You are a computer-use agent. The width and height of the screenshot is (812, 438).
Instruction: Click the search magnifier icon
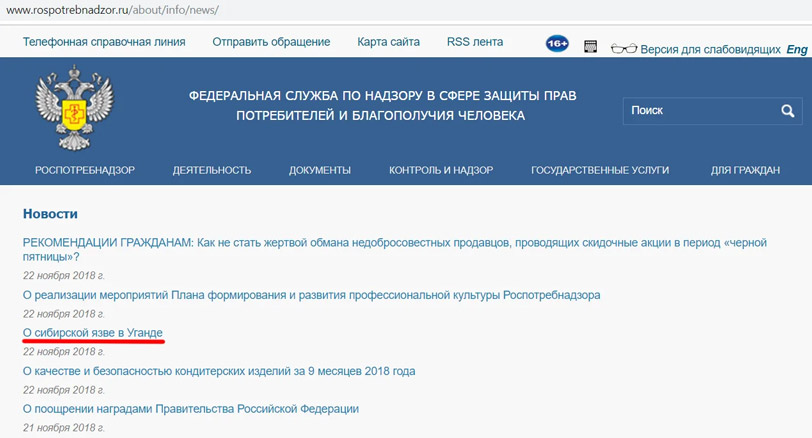pyautogui.click(x=788, y=110)
